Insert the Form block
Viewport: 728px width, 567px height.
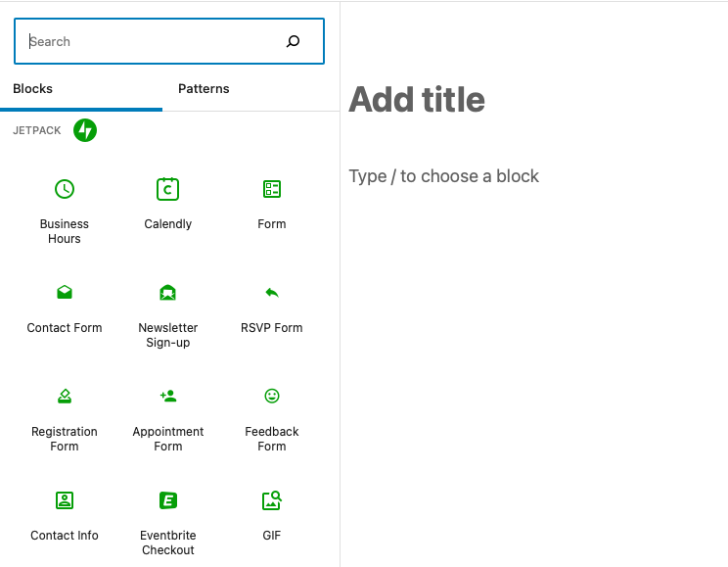(272, 204)
